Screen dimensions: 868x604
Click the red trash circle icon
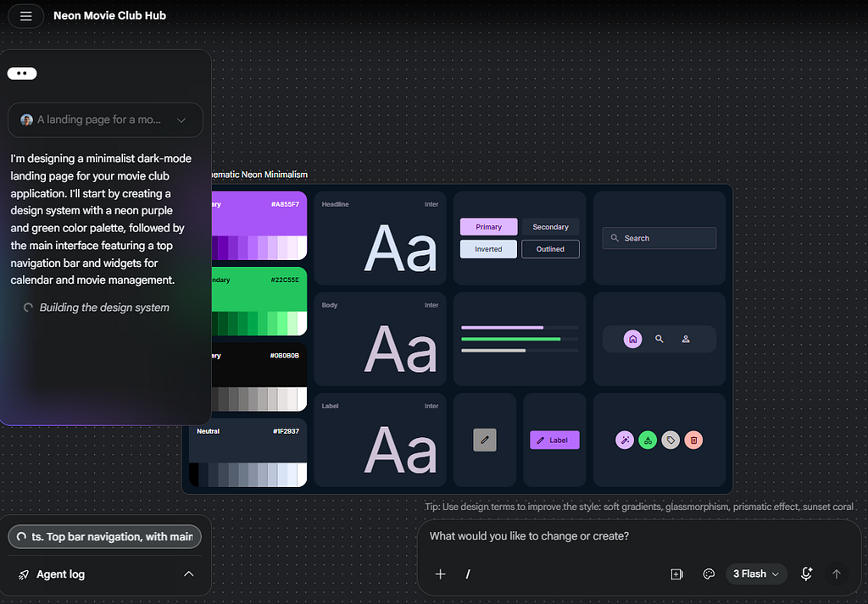click(x=693, y=441)
